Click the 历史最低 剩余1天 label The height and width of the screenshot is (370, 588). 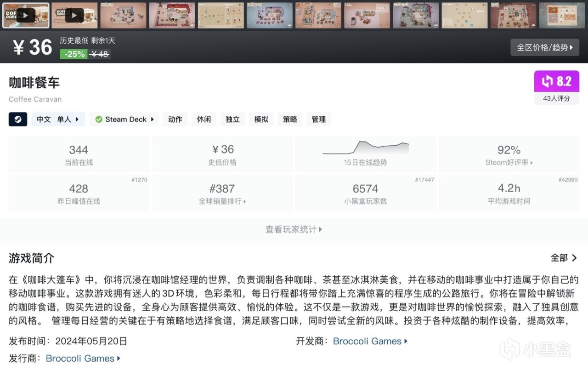(x=87, y=41)
